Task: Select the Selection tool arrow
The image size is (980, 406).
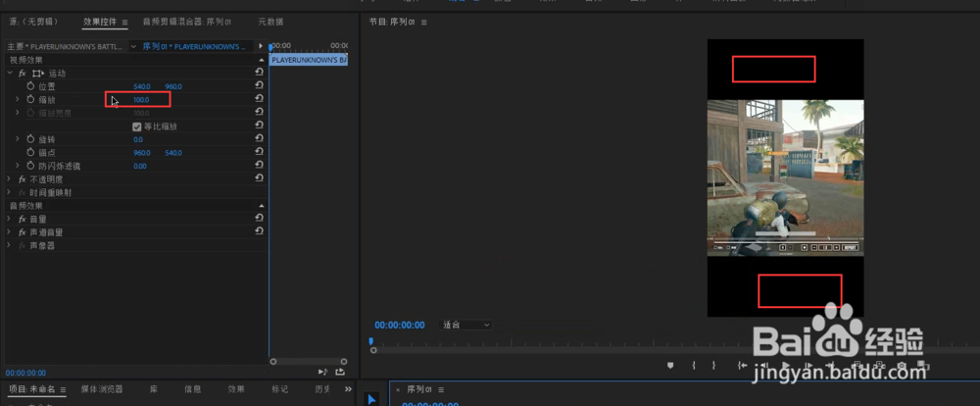Action: (371, 399)
